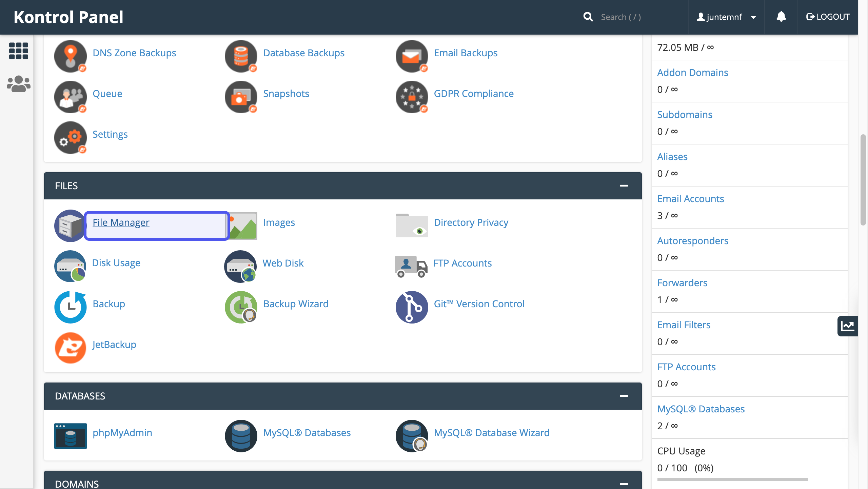Click Forwarders in statistics sidebar
868x489 pixels.
click(682, 282)
